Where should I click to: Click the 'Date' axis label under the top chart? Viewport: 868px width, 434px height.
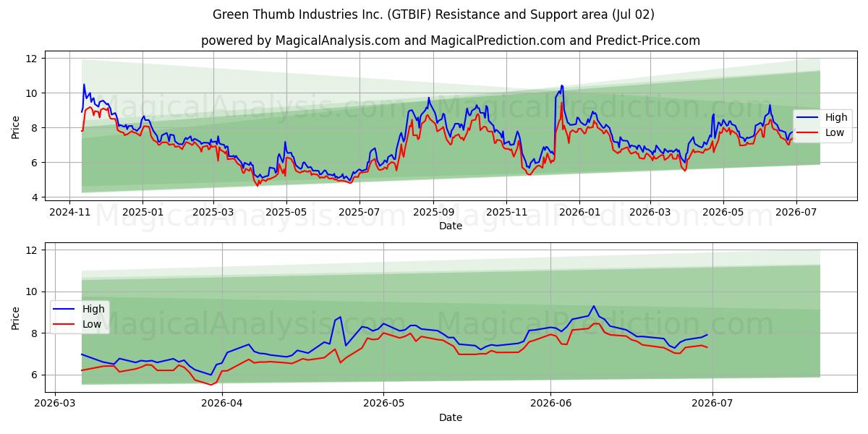point(451,226)
